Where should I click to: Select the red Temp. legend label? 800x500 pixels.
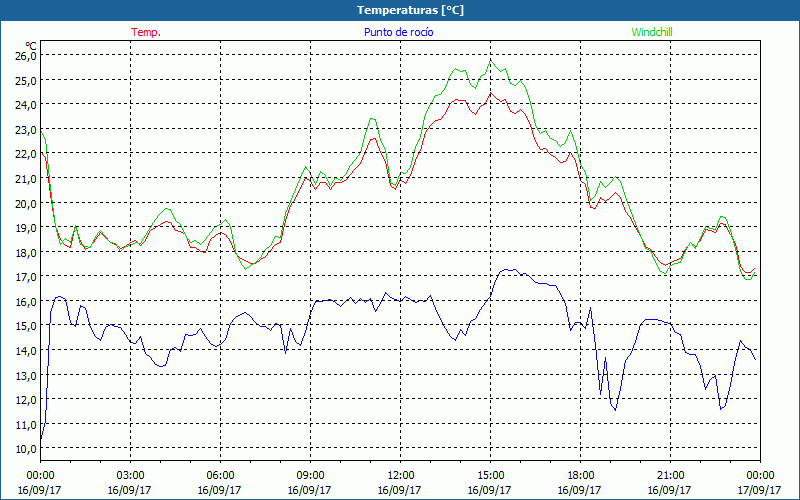click(x=146, y=32)
